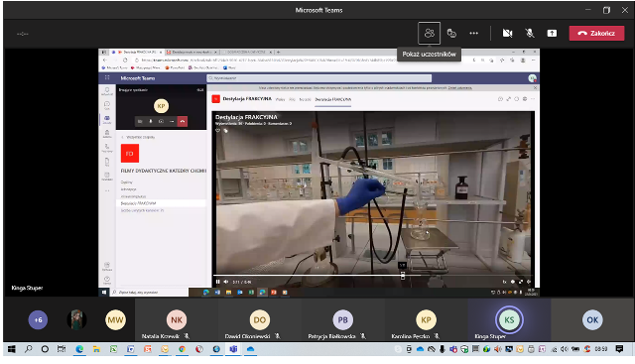
Task: Open the Calls icon in Teams sidebar
Action: (107, 148)
